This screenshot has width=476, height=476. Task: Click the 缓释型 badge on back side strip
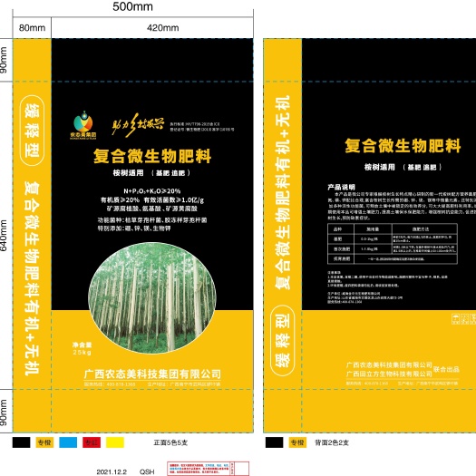[282, 341]
